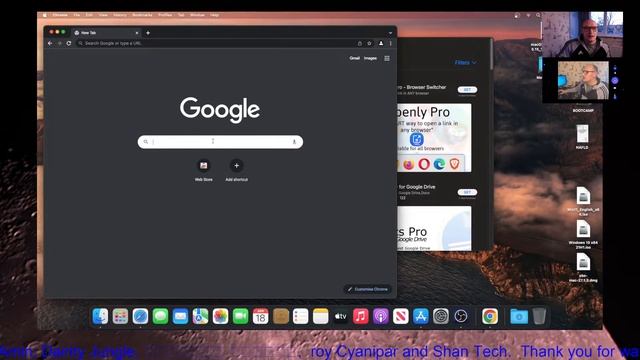Click GET for Browser Switcher app
Screen dimensions: 640x360
467,90
